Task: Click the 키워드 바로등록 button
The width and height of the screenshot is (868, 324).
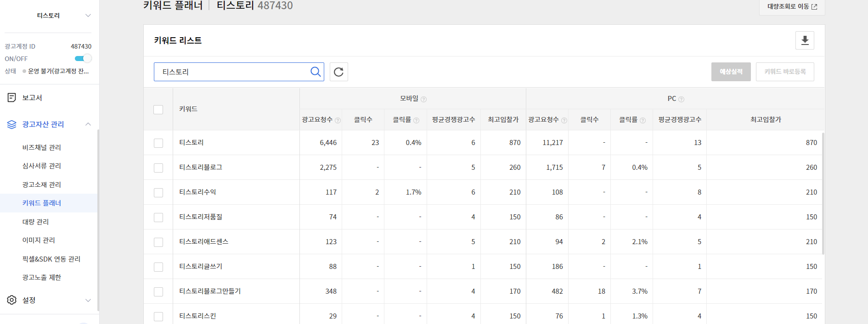Action: coord(785,72)
